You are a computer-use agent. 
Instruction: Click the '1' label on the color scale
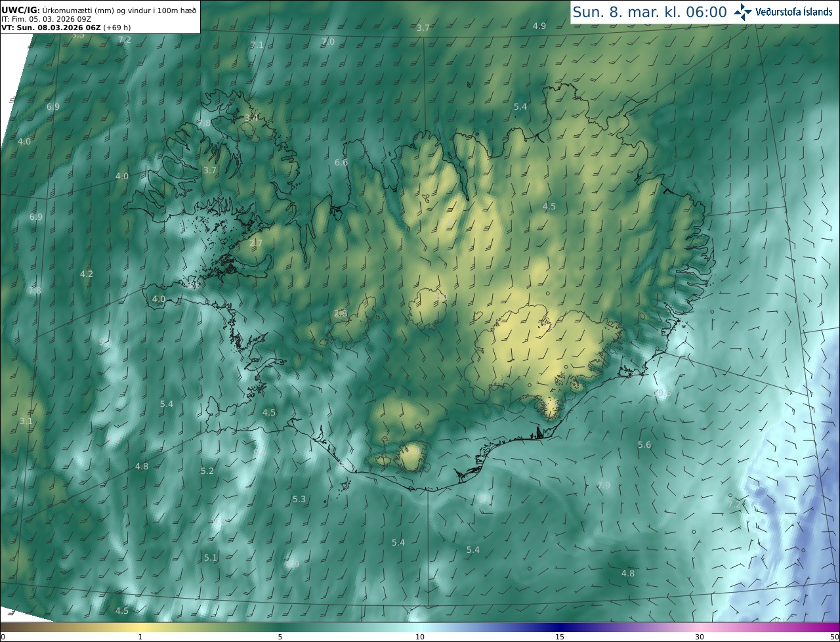(x=140, y=637)
